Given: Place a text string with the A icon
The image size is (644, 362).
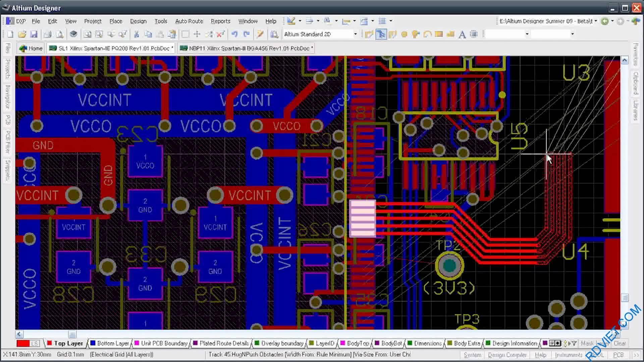Looking at the screenshot, I should [x=462, y=34].
